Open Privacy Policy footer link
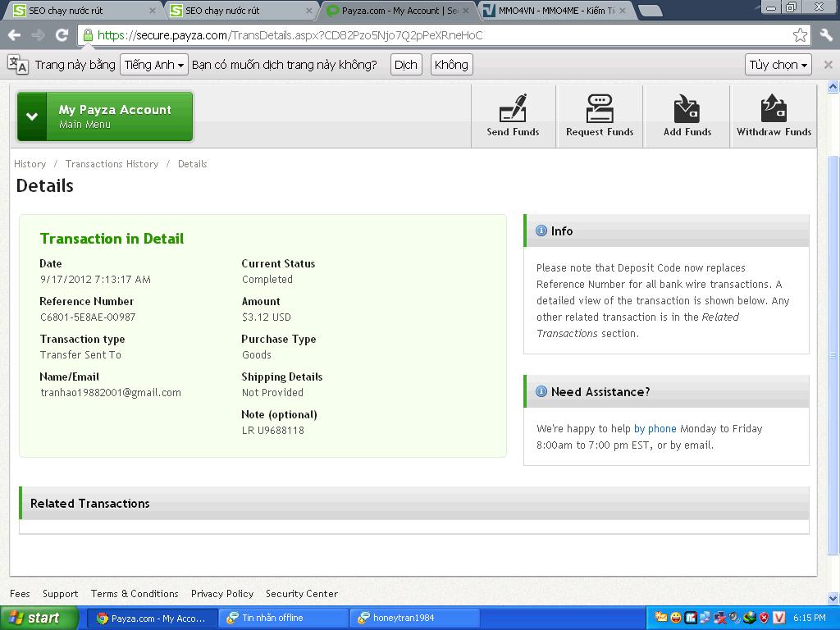Viewport: 840px width, 630px height. pyautogui.click(x=222, y=594)
